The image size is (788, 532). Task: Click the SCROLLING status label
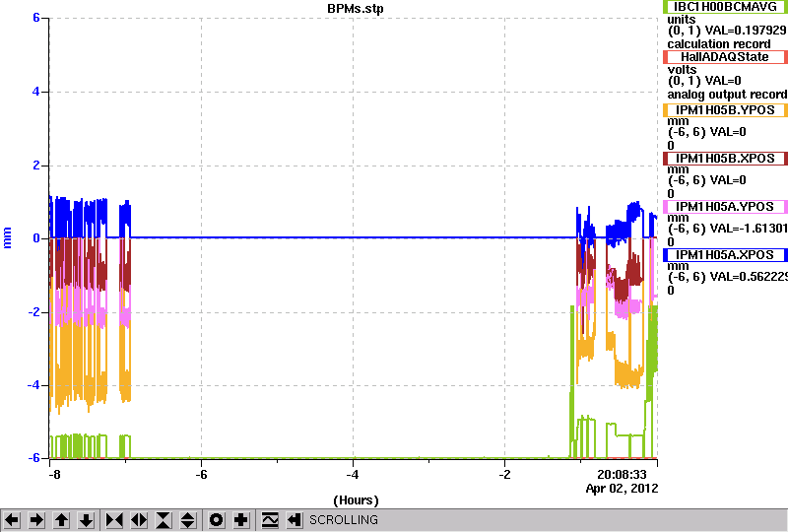(x=343, y=520)
